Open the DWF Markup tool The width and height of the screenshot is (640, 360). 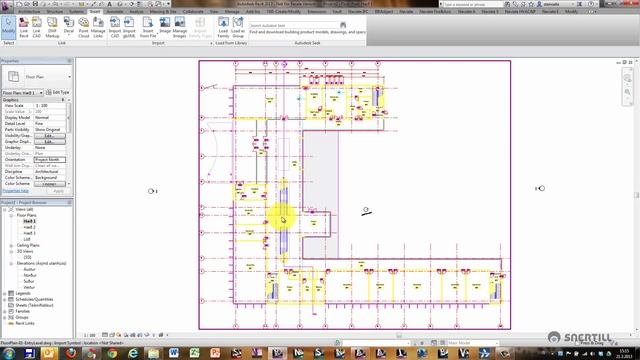tap(52, 27)
